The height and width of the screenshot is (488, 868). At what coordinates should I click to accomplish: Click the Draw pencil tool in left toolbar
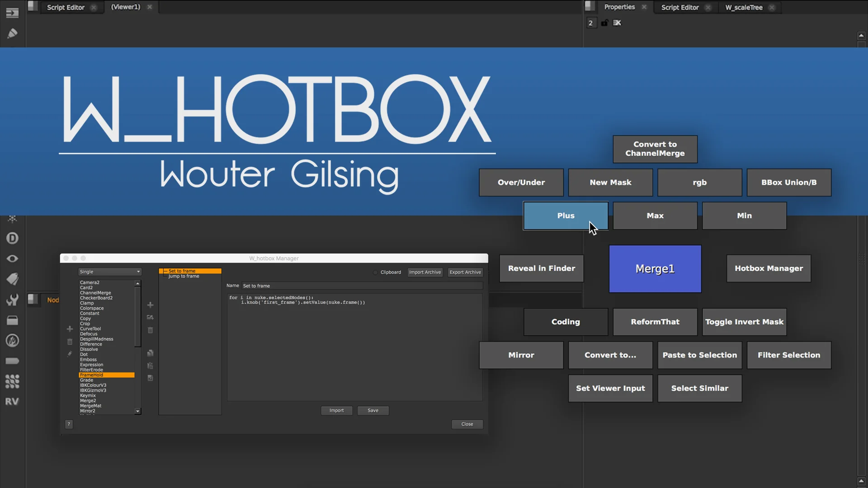point(12,33)
